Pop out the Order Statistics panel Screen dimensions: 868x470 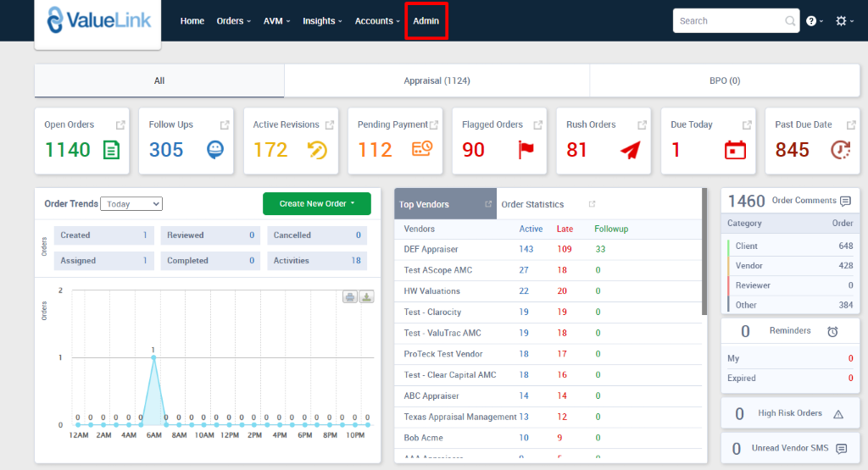click(x=592, y=204)
